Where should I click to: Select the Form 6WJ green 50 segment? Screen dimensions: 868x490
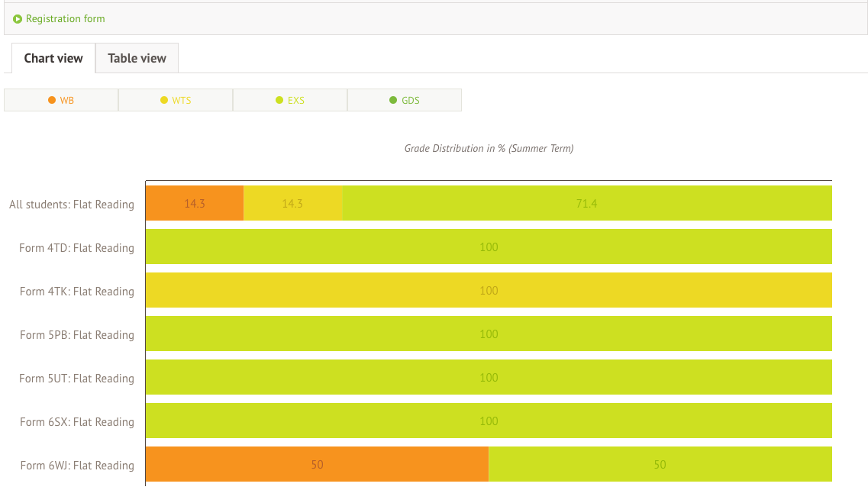coord(660,464)
